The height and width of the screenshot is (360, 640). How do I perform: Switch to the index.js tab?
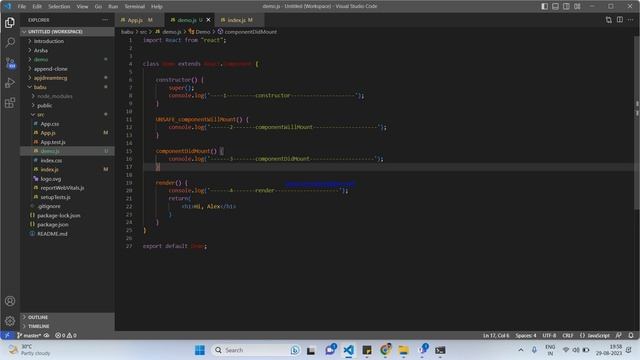pos(240,20)
